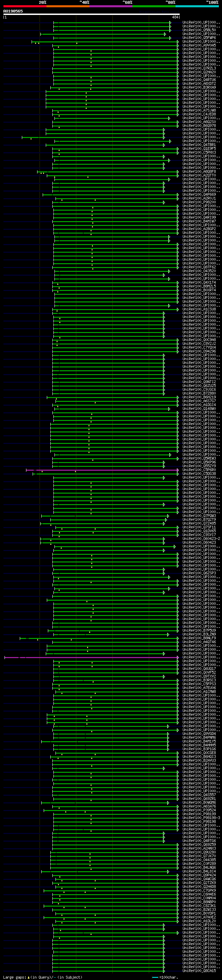Open hit UniRef100_Q5BL50
The height and width of the screenshot is (980, 222).
click(x=199, y=30)
